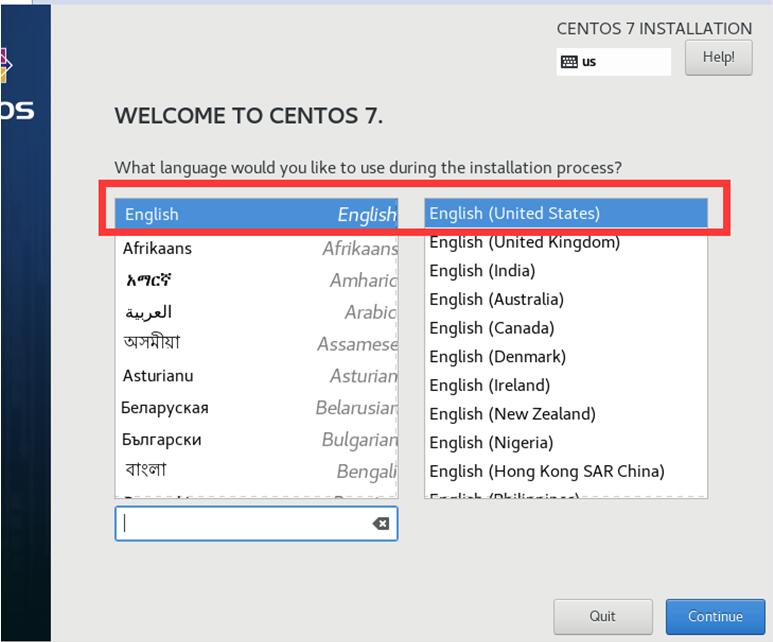Click Continue to proceed with the installation
Viewport: 773px width, 642px height.
(715, 616)
